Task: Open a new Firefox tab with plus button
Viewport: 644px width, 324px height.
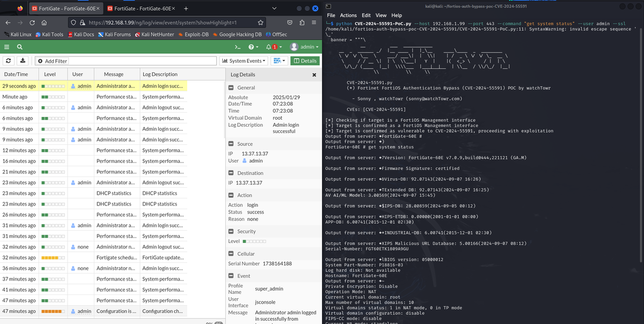Action: [186, 9]
